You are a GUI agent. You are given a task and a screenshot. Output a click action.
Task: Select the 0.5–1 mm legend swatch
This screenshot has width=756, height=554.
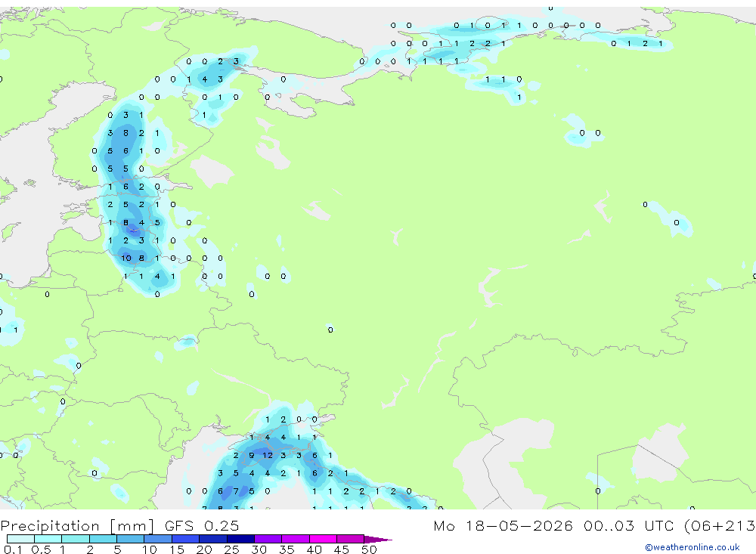pos(48,539)
